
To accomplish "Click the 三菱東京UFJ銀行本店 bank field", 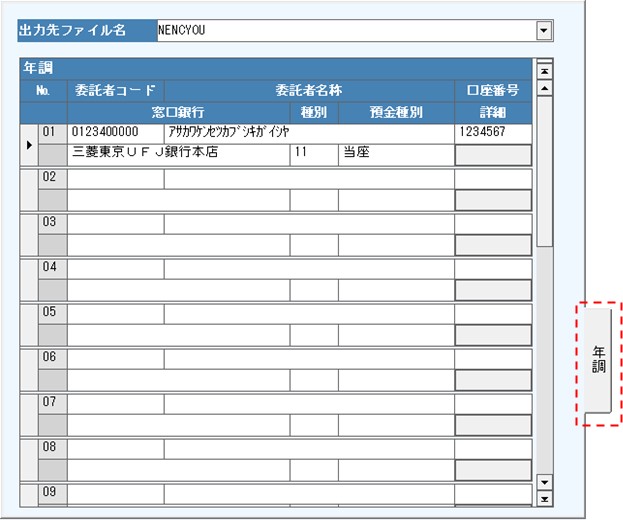I will 178,154.
